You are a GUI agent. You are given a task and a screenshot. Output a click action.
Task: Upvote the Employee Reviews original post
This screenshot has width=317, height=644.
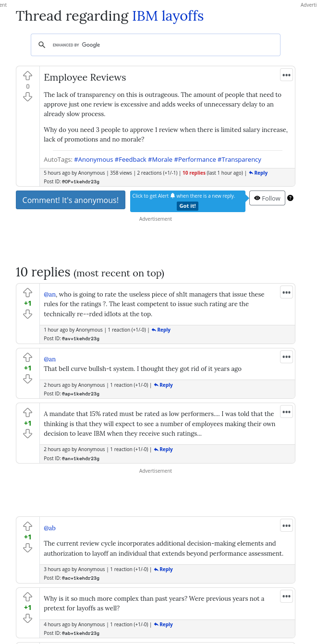point(28,76)
